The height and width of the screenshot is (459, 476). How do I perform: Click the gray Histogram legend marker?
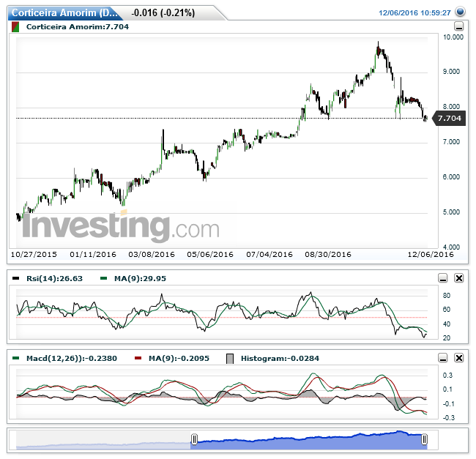point(230,359)
